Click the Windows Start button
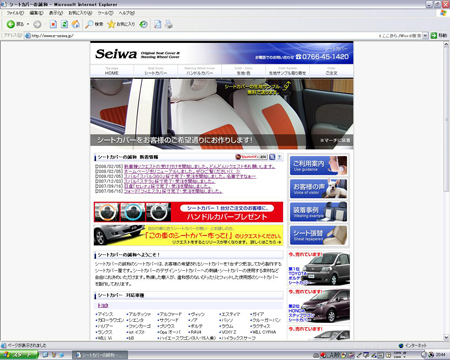Viewport: 450px width, 360px height. [x=19, y=355]
